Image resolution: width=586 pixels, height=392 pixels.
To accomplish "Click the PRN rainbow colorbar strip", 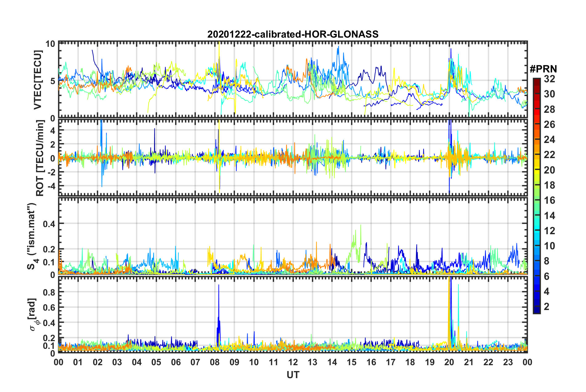I will click(537, 196).
